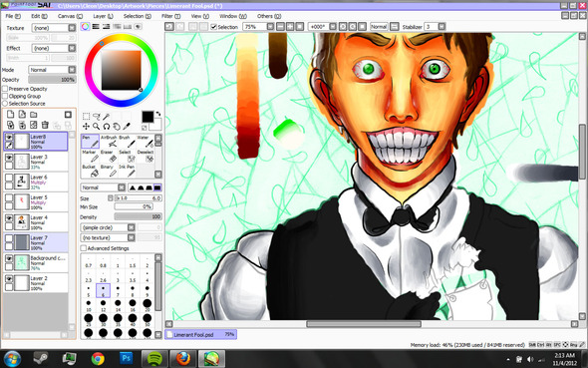Choose the move tool
Viewport: 588px width, 368px height.
click(86, 127)
